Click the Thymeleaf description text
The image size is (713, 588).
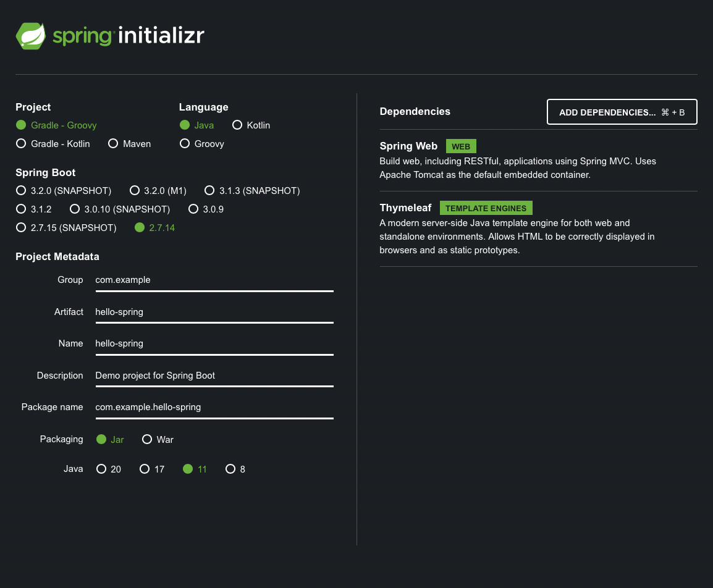tap(517, 237)
